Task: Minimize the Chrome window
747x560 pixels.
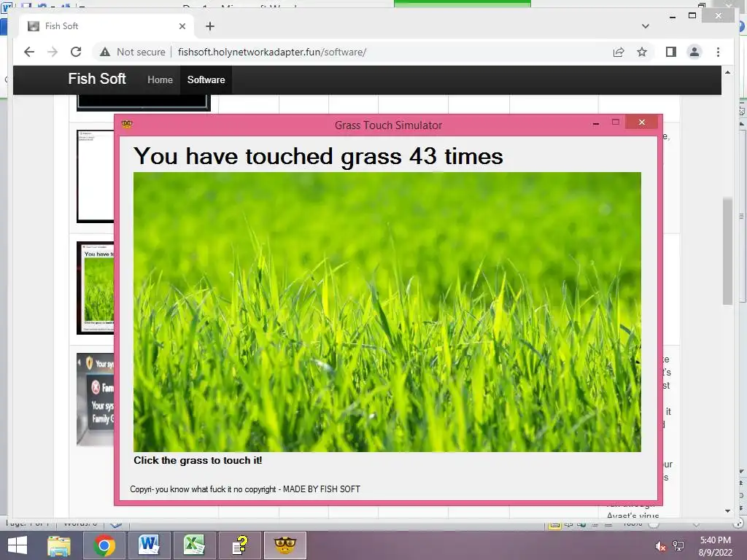Action: (x=672, y=16)
